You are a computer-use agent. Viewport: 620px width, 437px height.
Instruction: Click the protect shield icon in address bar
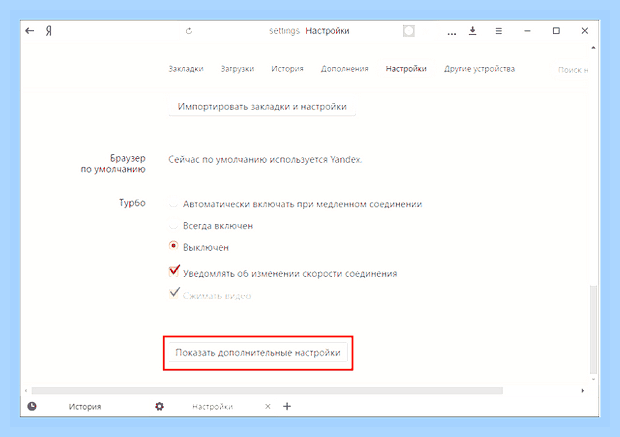409,31
